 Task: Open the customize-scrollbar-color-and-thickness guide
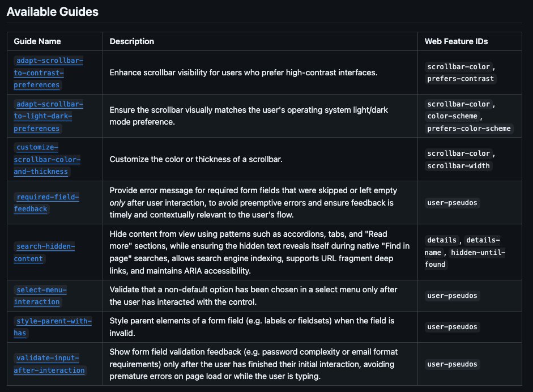coord(47,159)
